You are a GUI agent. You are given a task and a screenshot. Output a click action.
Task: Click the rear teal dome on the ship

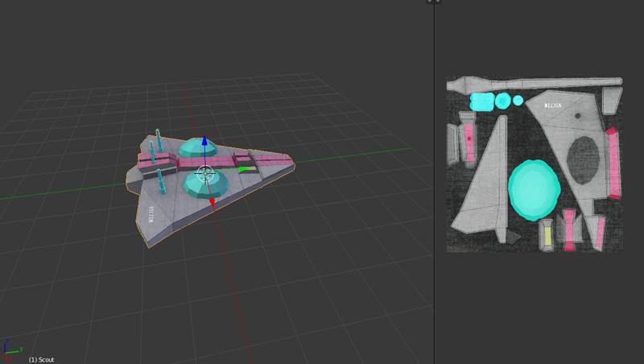199,148
